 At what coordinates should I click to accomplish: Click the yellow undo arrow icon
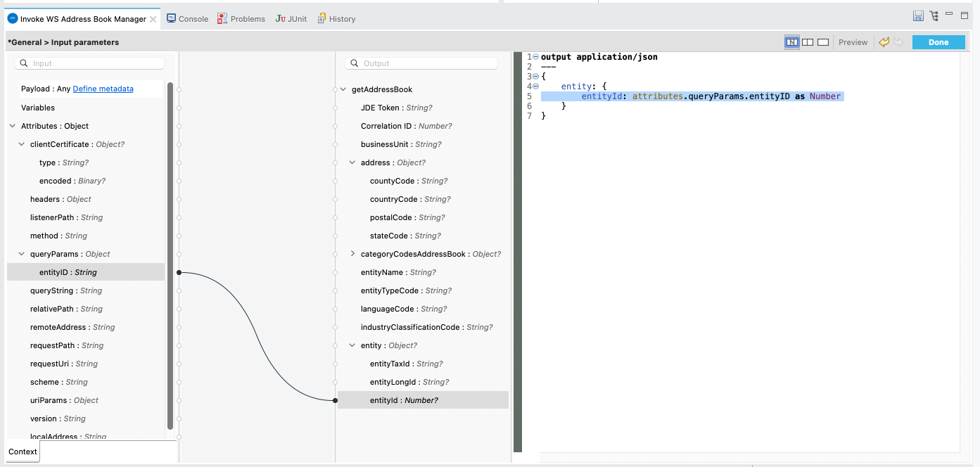pyautogui.click(x=884, y=42)
